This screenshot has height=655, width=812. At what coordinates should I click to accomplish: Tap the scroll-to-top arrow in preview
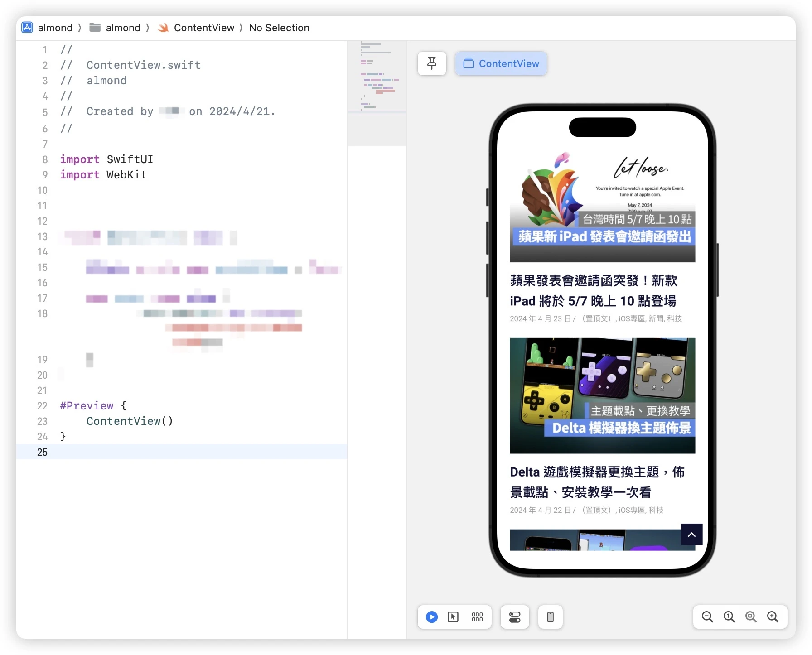[692, 535]
